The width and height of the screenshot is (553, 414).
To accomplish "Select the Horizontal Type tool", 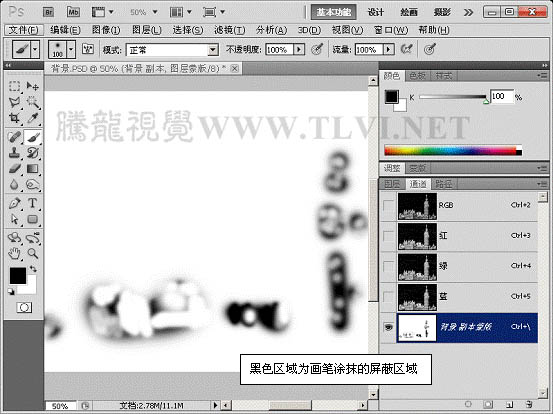I will point(32,203).
